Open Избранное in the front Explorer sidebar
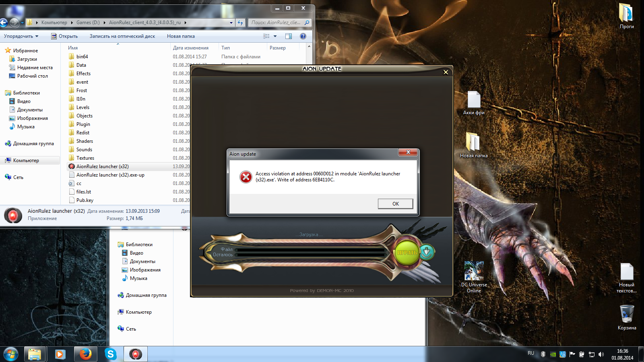This screenshot has width=644, height=362. click(x=25, y=51)
